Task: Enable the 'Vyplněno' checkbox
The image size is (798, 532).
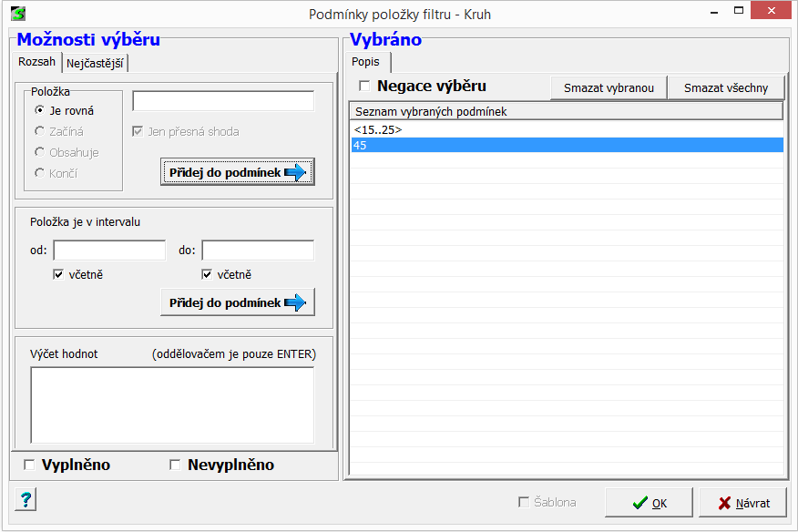Action: point(29,465)
